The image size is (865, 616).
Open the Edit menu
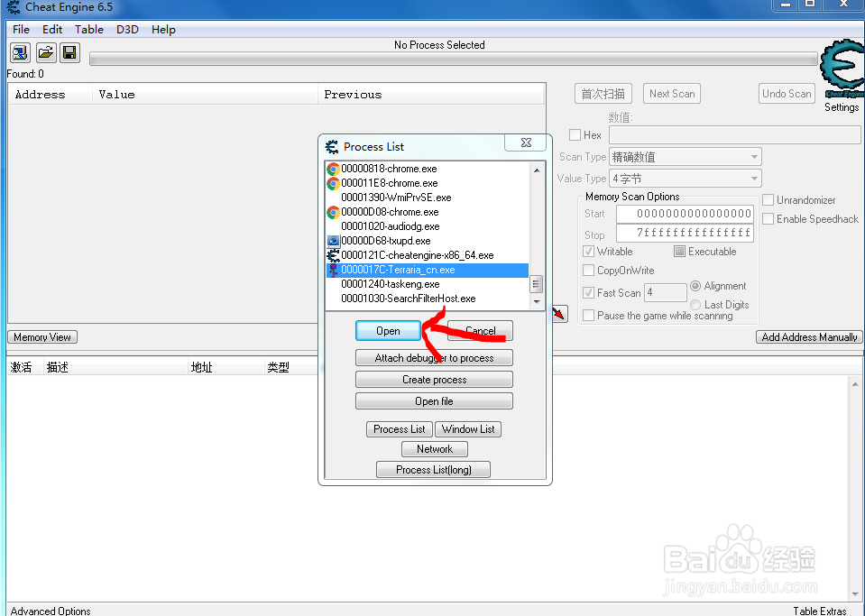click(52, 30)
